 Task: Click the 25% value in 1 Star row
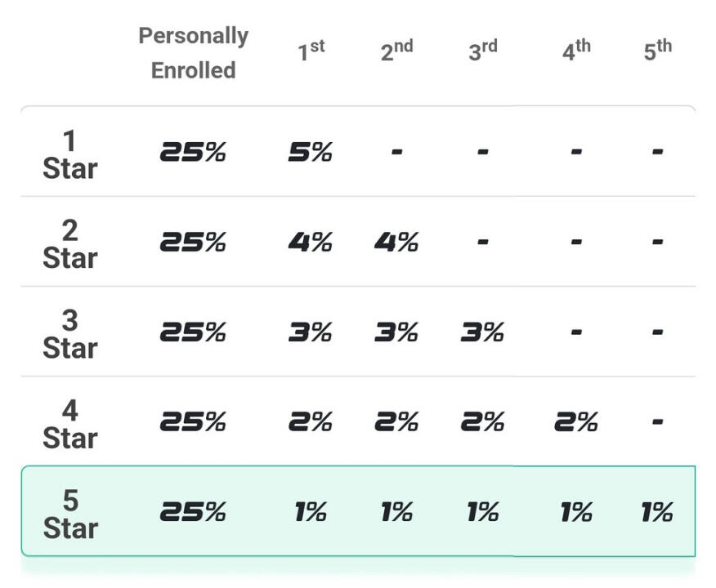(x=193, y=152)
